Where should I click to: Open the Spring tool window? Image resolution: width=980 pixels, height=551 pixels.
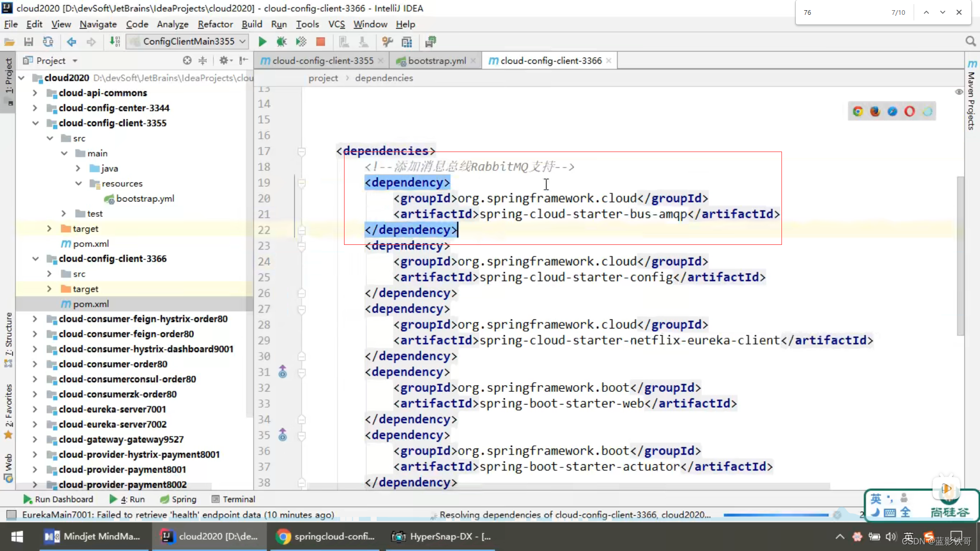click(178, 499)
